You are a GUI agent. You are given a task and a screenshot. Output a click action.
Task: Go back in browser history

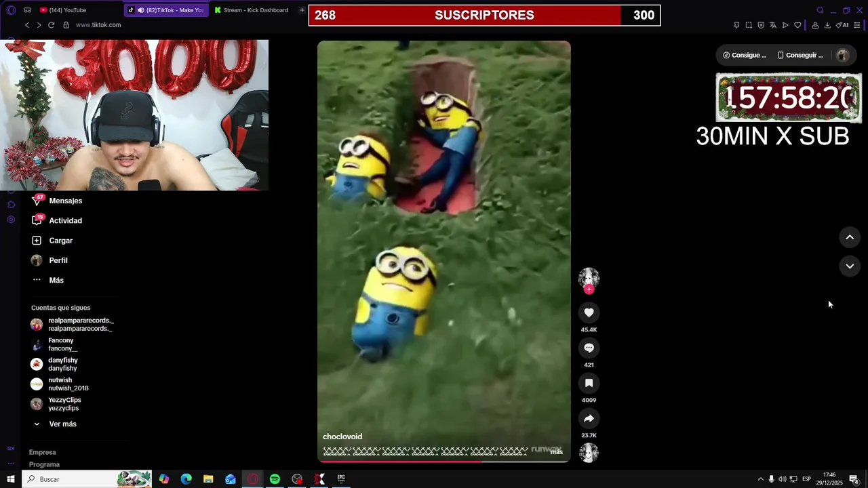(x=27, y=25)
